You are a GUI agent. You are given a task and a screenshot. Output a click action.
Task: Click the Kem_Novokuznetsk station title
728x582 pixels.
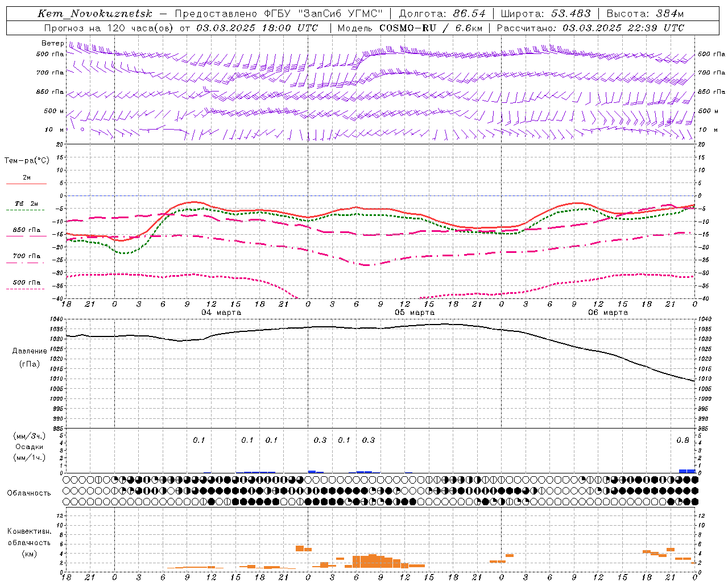click(x=94, y=14)
